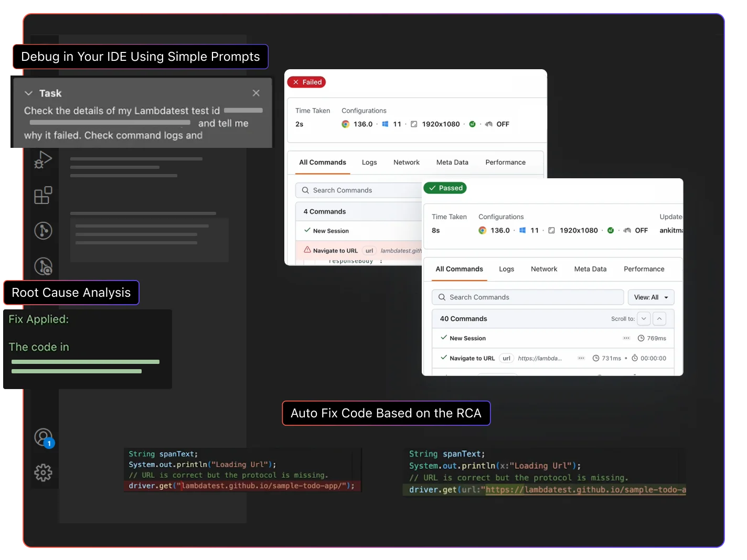
Task: Select the Run and Debug icon
Action: click(44, 160)
